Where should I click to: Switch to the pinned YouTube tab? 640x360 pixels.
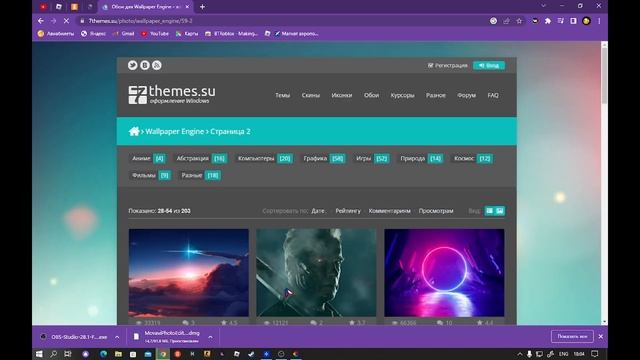pyautogui.click(x=43, y=7)
